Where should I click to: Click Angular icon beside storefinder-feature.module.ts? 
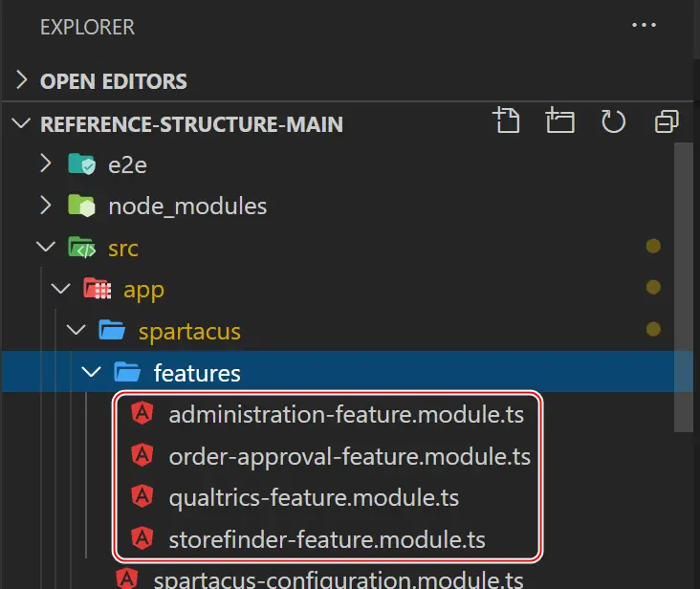click(142, 539)
